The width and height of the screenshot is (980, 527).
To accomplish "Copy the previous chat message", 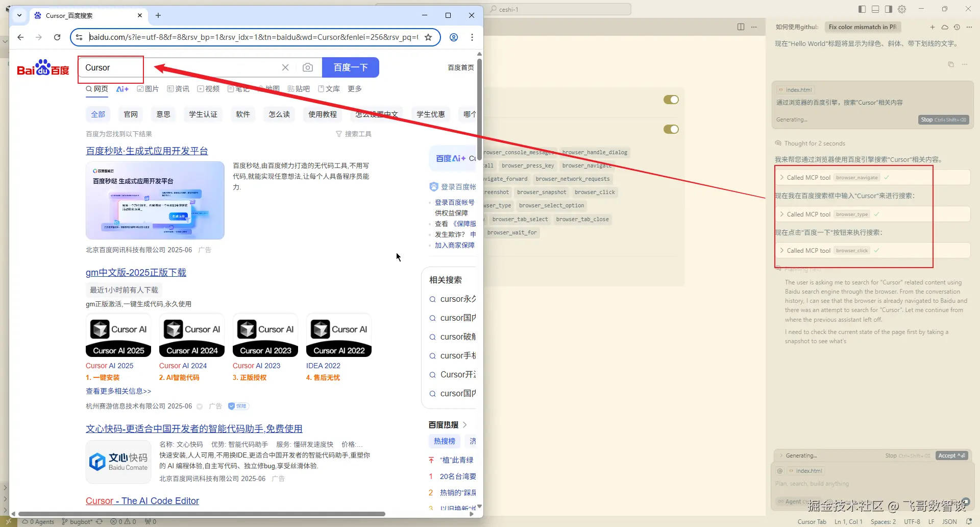I will [x=951, y=64].
